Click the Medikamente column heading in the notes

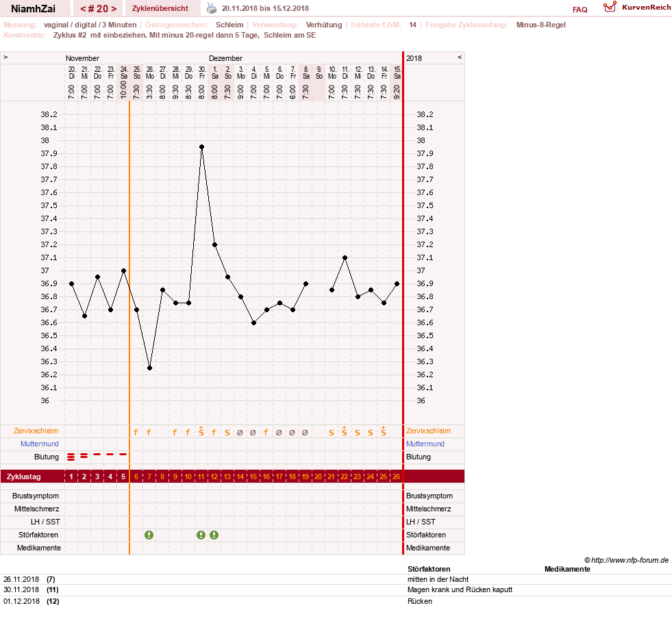tap(567, 569)
